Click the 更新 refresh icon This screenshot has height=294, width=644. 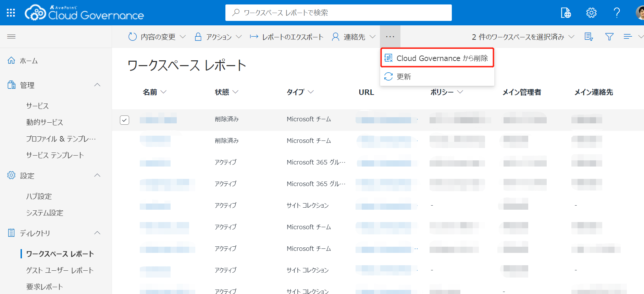coord(388,76)
